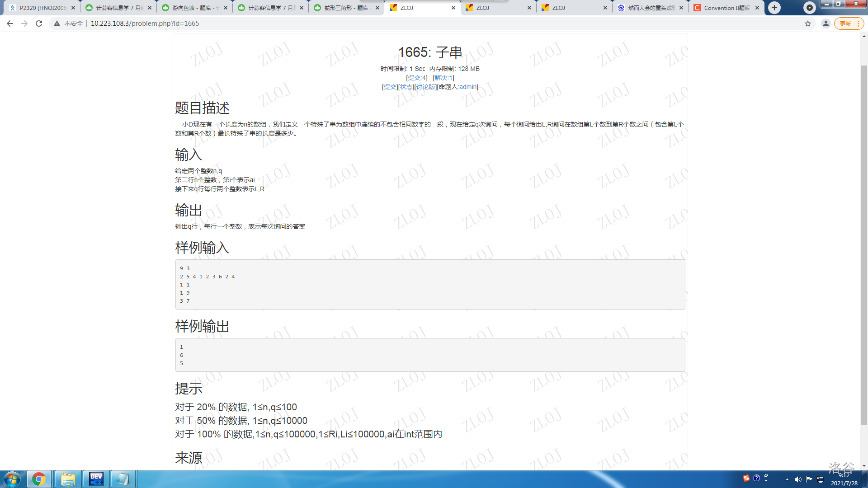Open the Chrome update menu button
This screenshot has width=868, height=488.
[x=849, y=23]
